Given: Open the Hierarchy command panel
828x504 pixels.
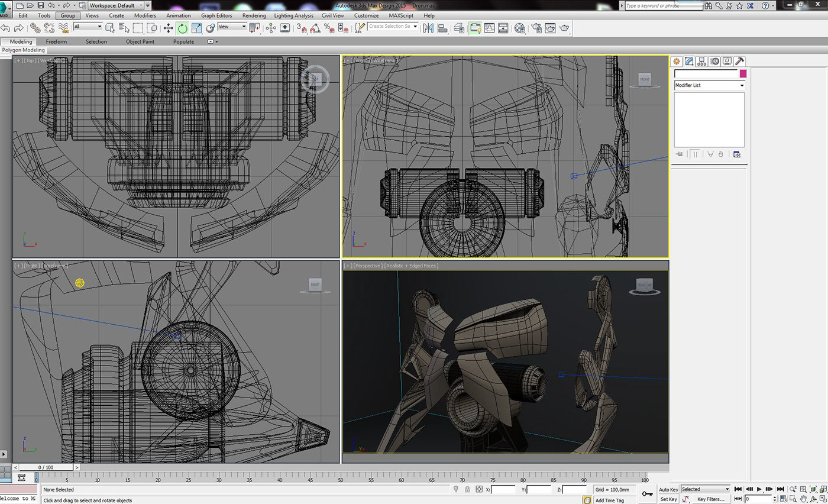Looking at the screenshot, I should coord(701,61).
